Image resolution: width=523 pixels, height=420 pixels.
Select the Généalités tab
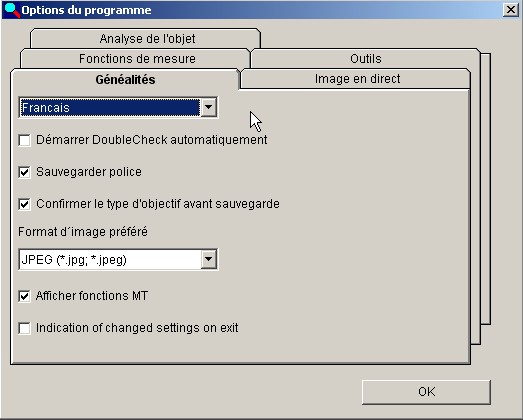[x=125, y=79]
